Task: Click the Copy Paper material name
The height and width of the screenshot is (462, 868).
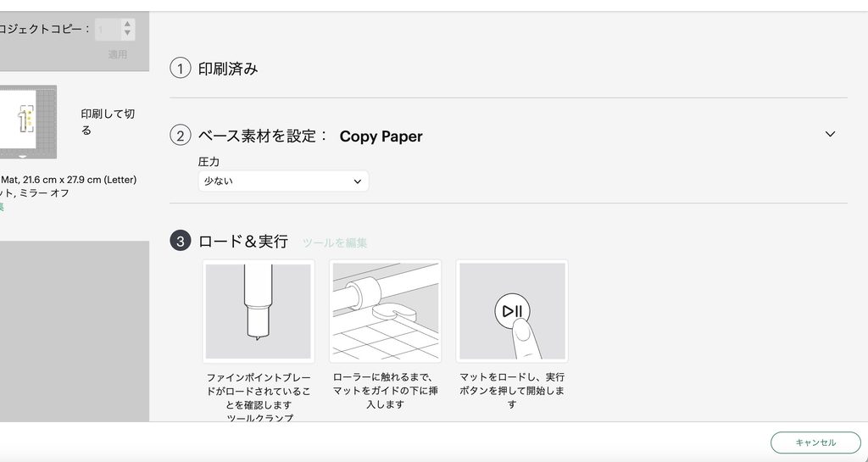Action: (x=381, y=136)
